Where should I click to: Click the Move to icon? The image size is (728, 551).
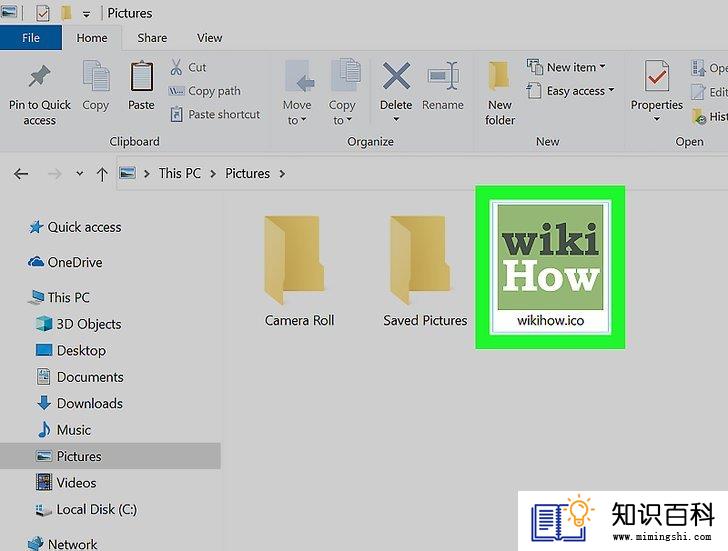(x=299, y=77)
